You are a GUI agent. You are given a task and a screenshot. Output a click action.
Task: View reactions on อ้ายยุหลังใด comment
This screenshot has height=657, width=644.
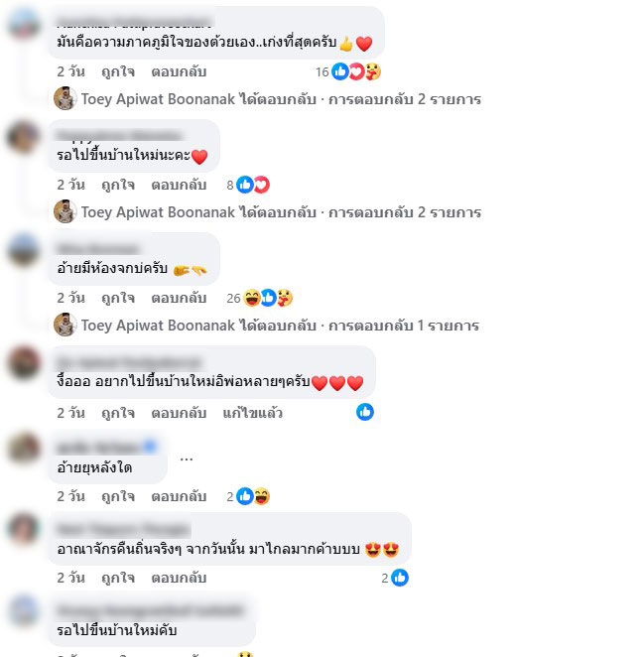pos(248,496)
